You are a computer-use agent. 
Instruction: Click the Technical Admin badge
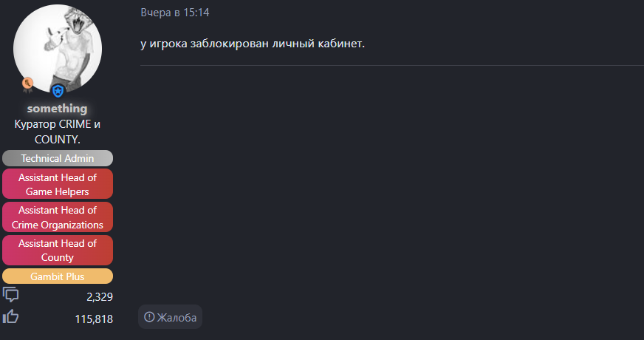click(x=58, y=158)
